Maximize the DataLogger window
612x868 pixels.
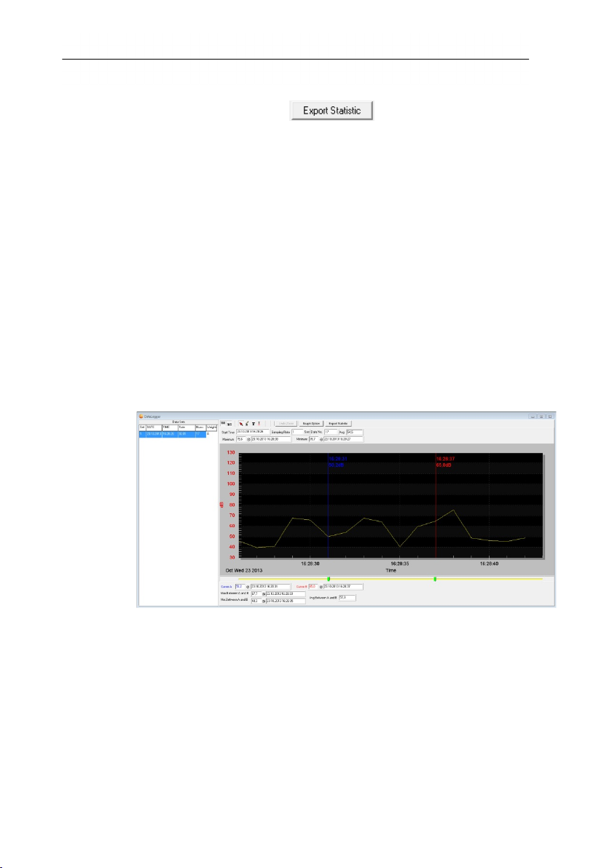[x=541, y=416]
